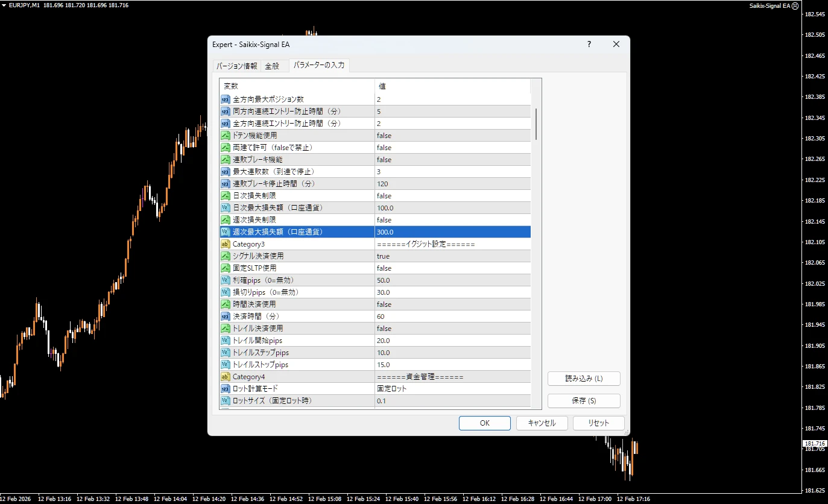Click the help question mark icon
The image size is (828, 504).
[x=589, y=44]
